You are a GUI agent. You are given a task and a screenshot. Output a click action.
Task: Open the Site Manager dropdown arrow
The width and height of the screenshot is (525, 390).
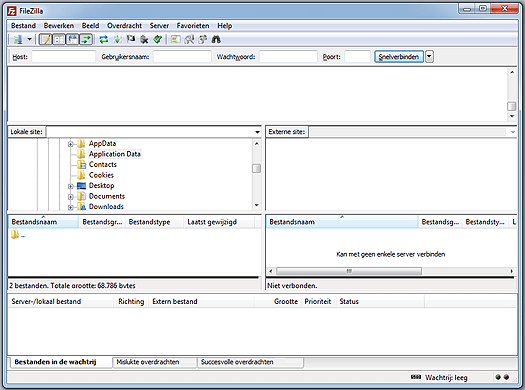pyautogui.click(x=29, y=40)
